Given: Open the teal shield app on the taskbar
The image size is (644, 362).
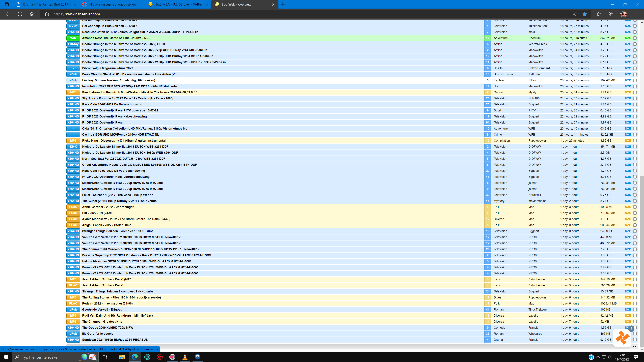Looking at the screenshot, I should (147, 357).
